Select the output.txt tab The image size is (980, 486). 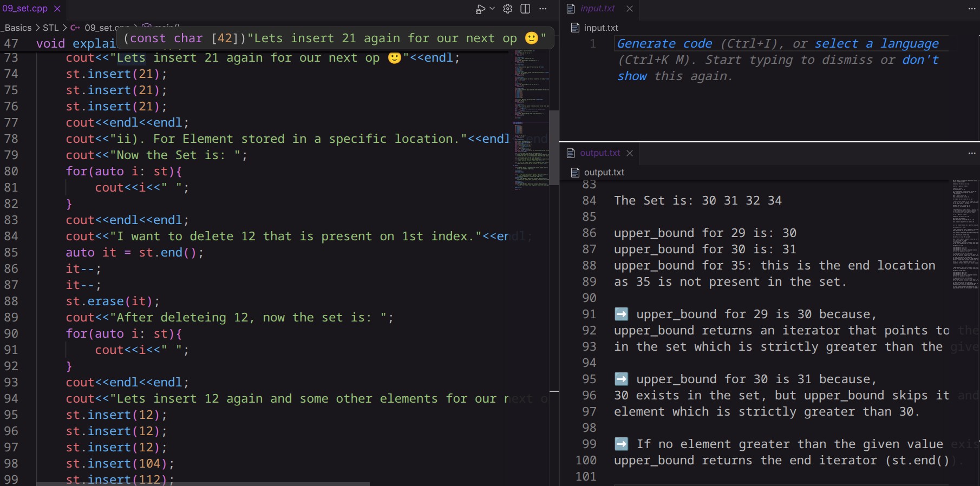[x=599, y=153]
